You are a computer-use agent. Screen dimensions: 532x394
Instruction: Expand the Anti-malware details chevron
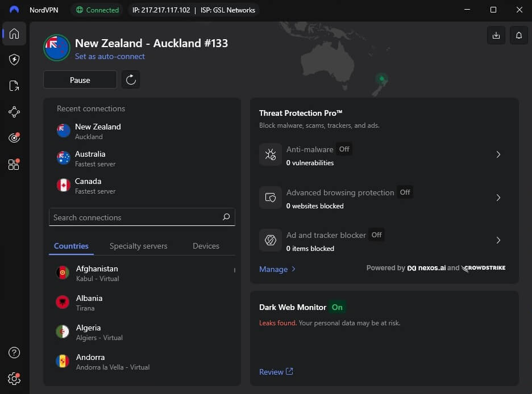point(498,154)
